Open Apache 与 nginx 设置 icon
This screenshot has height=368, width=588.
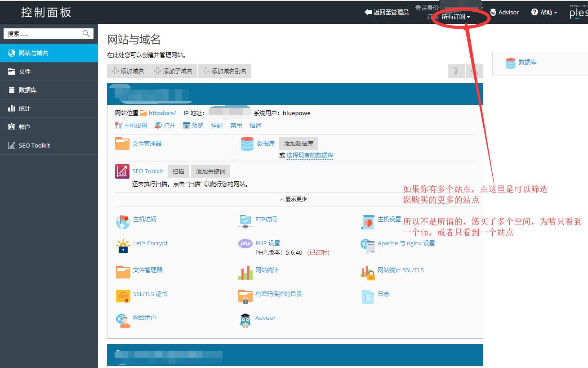tap(368, 246)
